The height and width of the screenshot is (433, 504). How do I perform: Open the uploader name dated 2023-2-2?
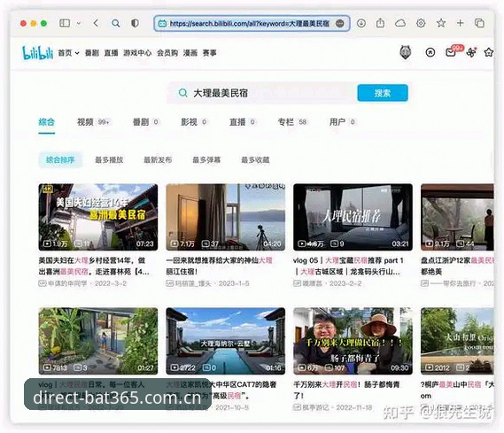(x=313, y=283)
